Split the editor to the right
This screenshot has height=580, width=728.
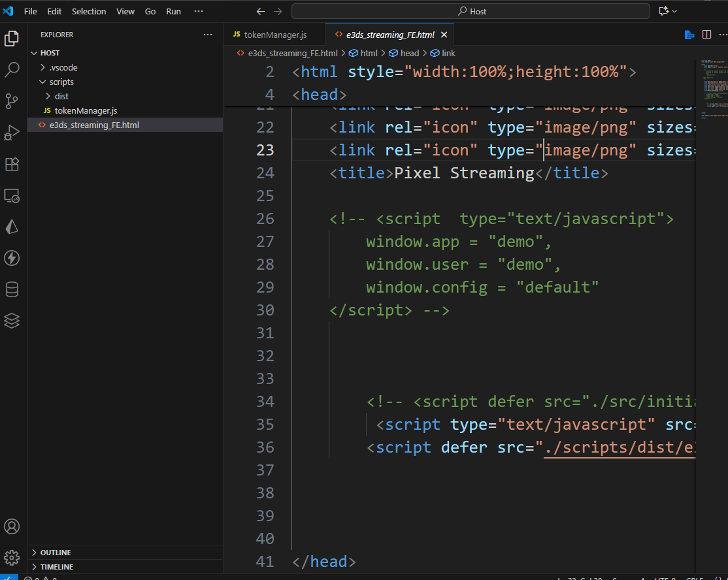point(706,35)
